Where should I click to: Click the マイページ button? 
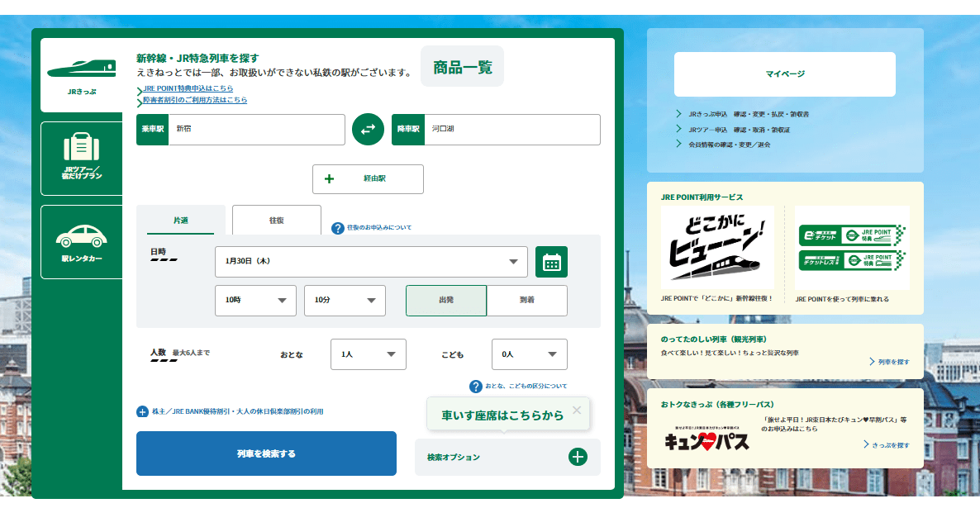784,74
